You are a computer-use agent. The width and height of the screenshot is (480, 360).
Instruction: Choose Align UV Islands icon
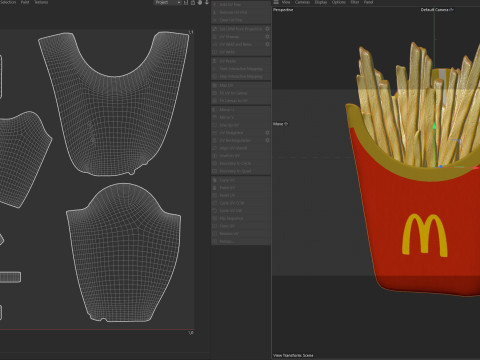(x=215, y=148)
